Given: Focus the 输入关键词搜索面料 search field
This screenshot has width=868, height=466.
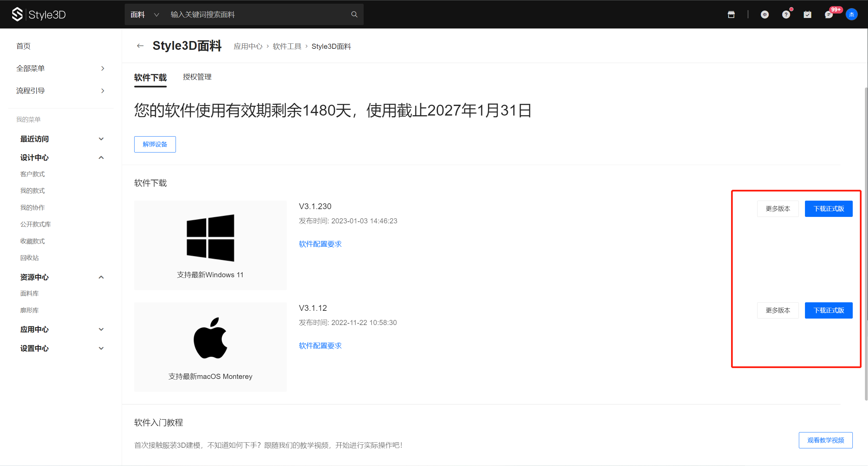Looking at the screenshot, I should coord(258,15).
